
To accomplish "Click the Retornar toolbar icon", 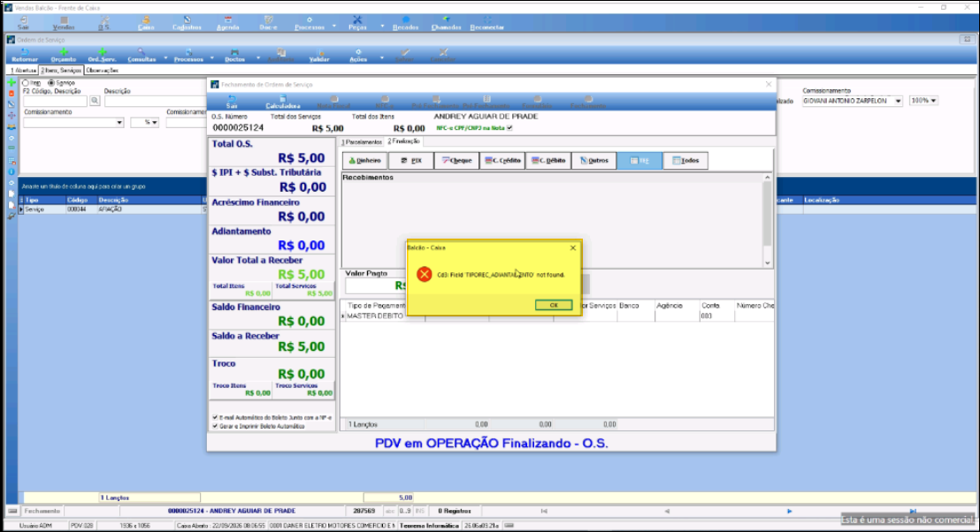I will point(25,56).
